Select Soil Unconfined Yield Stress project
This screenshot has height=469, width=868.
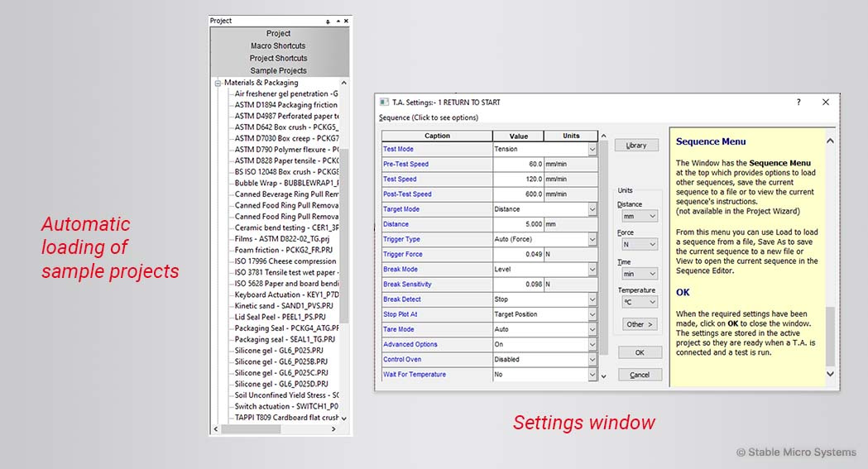(285, 395)
